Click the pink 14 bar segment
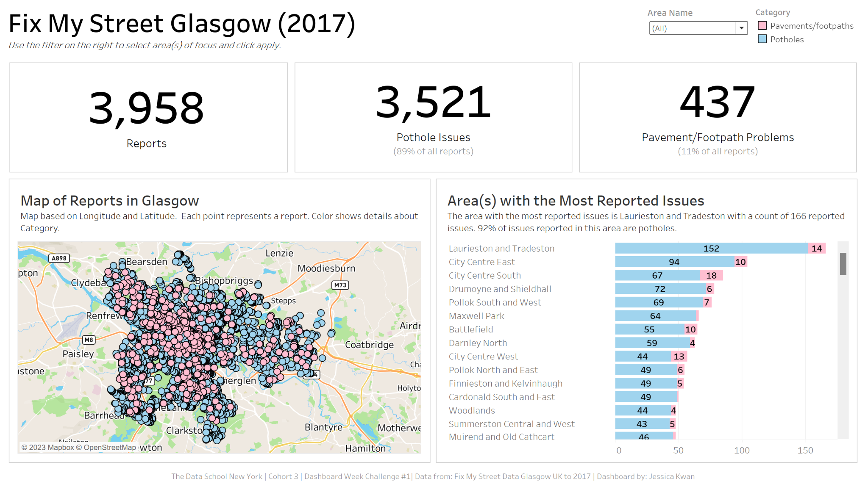 point(817,249)
